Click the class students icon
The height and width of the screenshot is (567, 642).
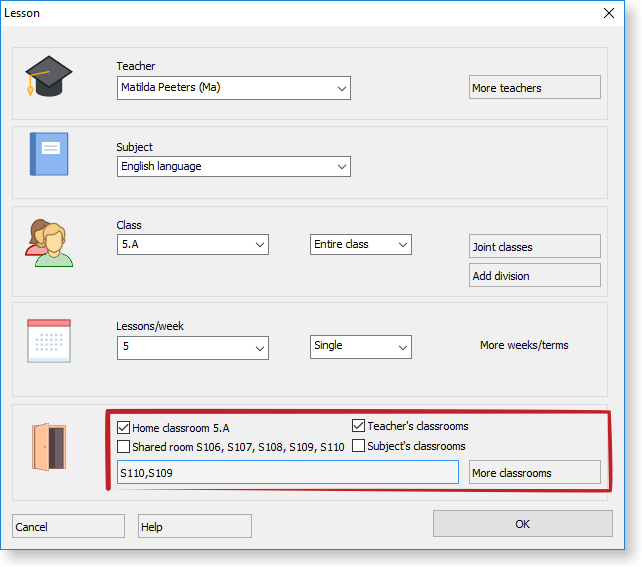click(x=49, y=243)
